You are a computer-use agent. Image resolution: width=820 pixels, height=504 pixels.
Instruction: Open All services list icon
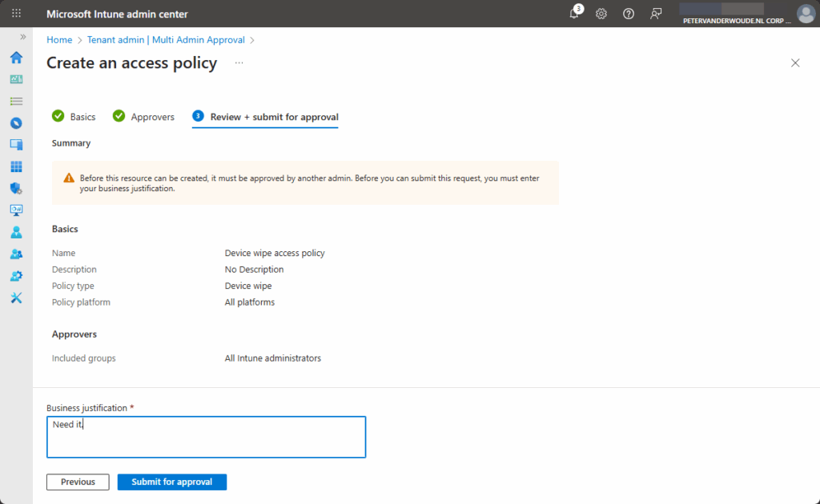(x=16, y=102)
